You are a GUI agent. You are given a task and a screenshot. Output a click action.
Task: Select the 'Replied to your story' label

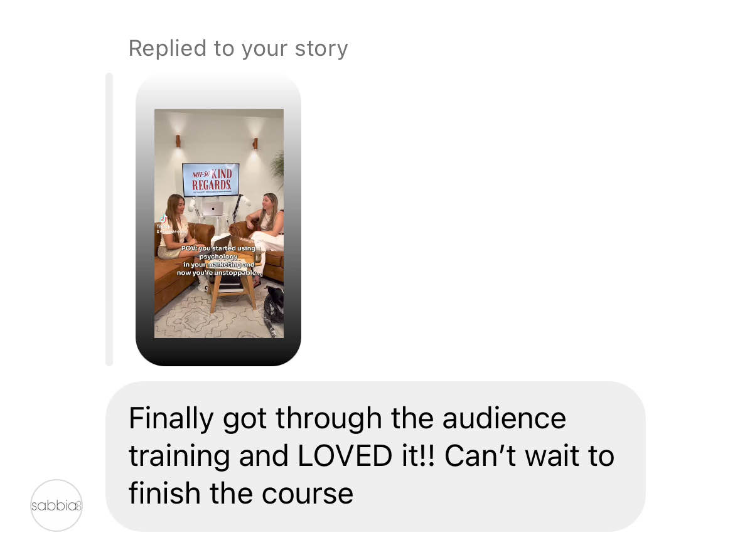pyautogui.click(x=238, y=48)
